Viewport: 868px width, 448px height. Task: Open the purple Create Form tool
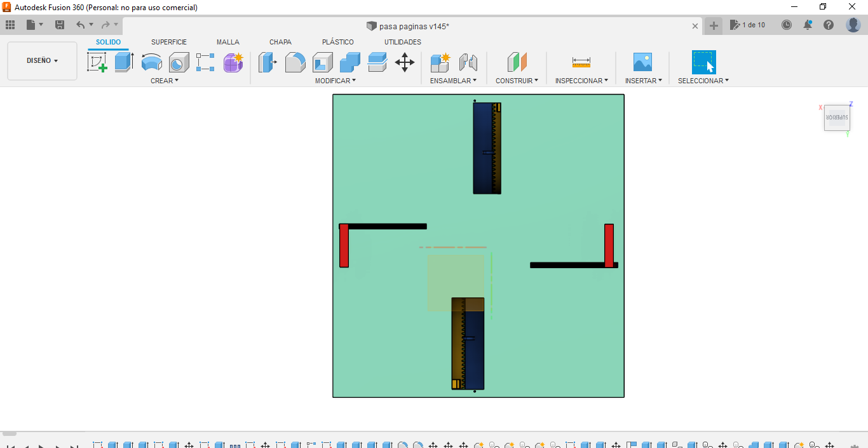233,62
